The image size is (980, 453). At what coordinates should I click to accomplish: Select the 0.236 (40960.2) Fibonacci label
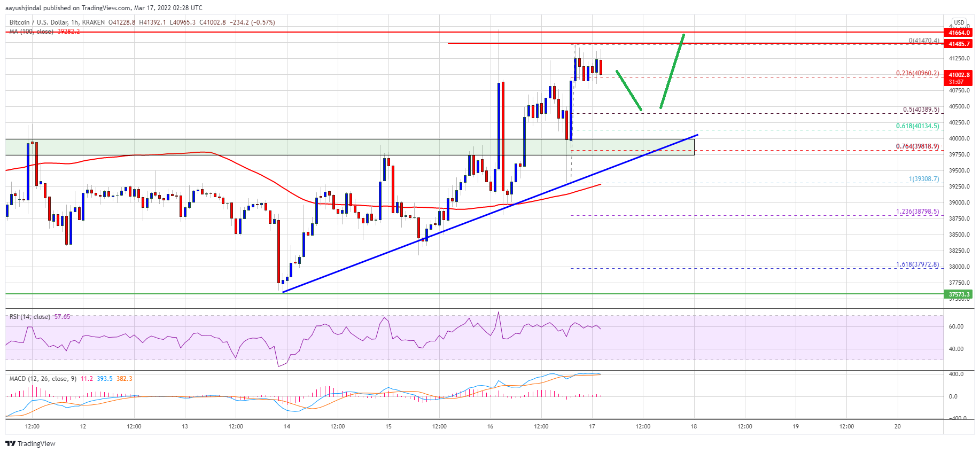[917, 73]
